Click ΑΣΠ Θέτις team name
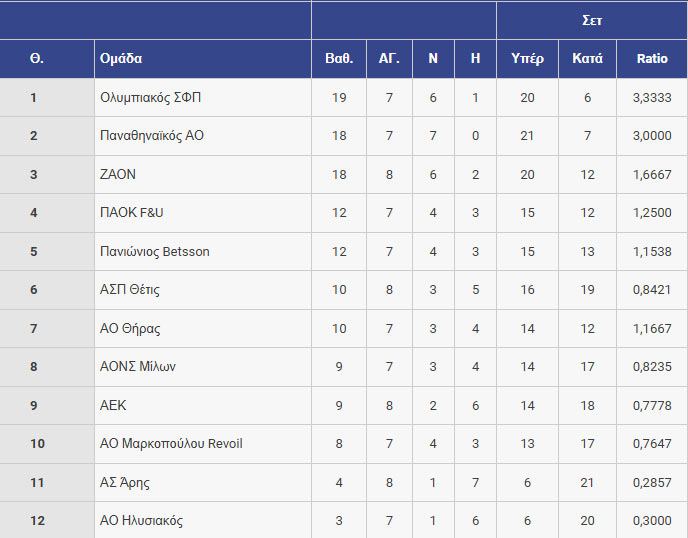This screenshot has width=688, height=538. (130, 290)
